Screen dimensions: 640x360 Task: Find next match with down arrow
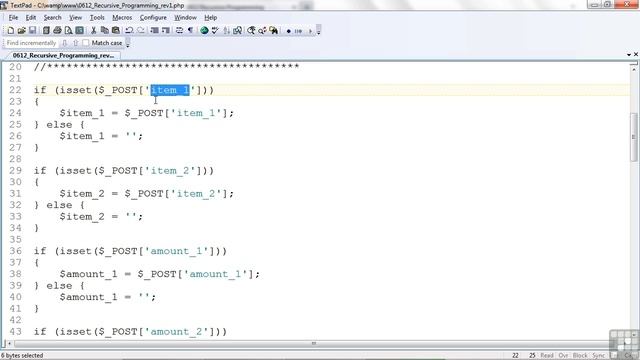(64, 43)
